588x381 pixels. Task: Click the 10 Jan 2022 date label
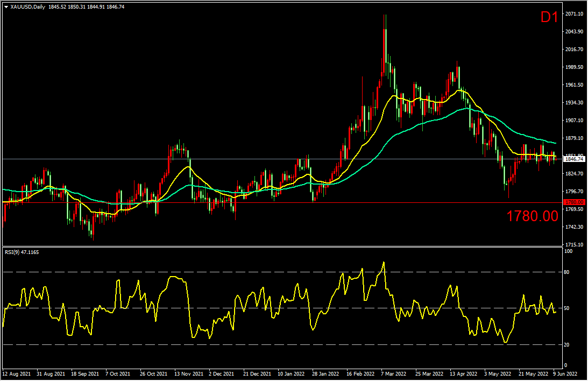click(x=291, y=374)
